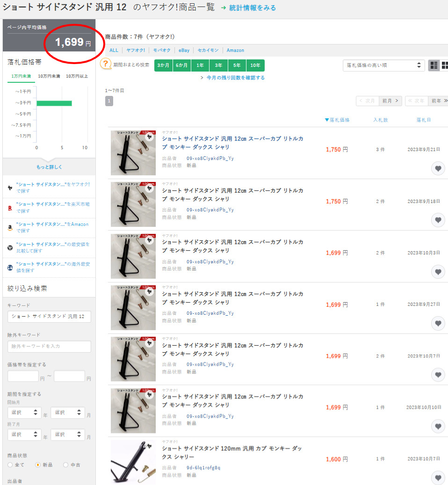Image resolution: width=448 pixels, height=485 pixels.
Task: Favorite the listing sold 2023年10月3日
Action: tap(438, 272)
